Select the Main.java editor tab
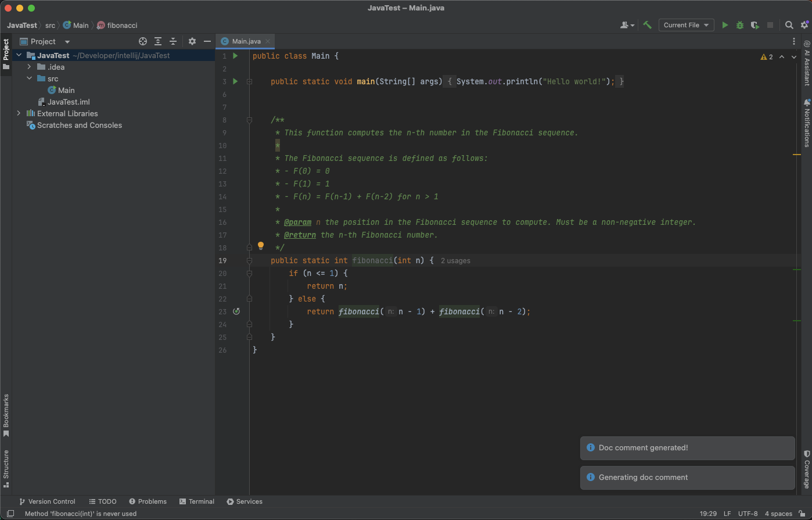Image resolution: width=812 pixels, height=520 pixels. coord(246,41)
